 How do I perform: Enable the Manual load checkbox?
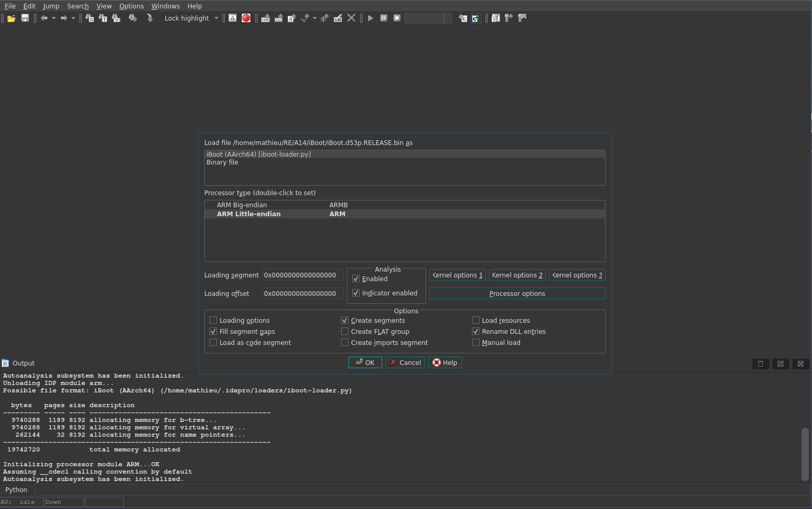pyautogui.click(x=476, y=342)
